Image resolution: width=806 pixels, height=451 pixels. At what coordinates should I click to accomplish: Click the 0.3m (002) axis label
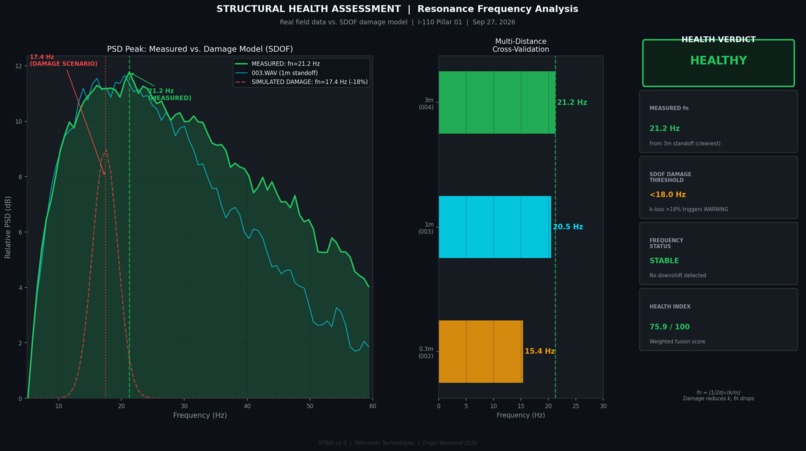(x=426, y=352)
